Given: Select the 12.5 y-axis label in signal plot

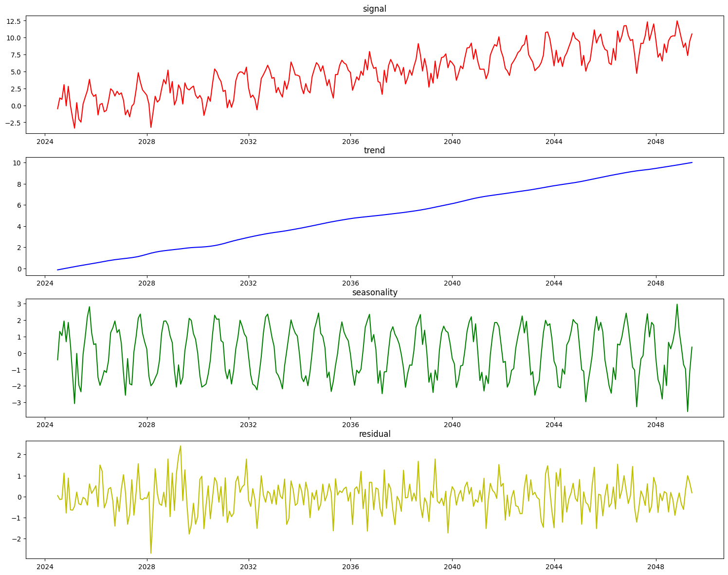Looking at the screenshot, I should (13, 21).
